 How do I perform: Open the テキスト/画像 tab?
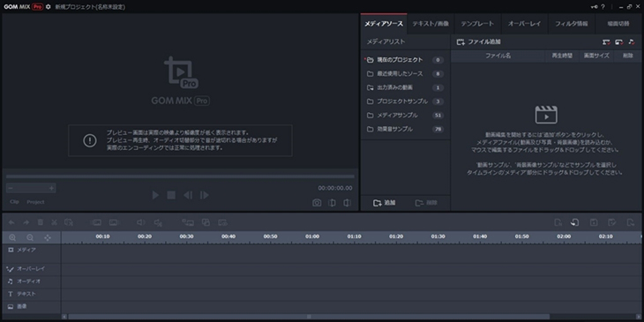point(431,24)
